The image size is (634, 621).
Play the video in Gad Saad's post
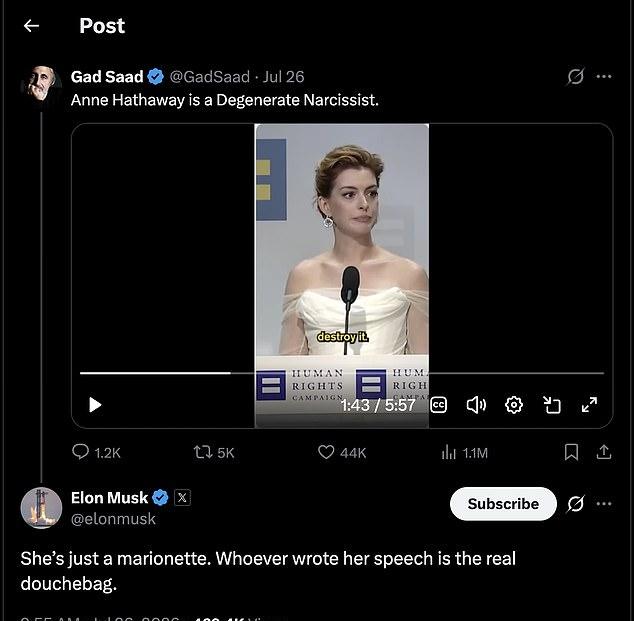[x=95, y=405]
